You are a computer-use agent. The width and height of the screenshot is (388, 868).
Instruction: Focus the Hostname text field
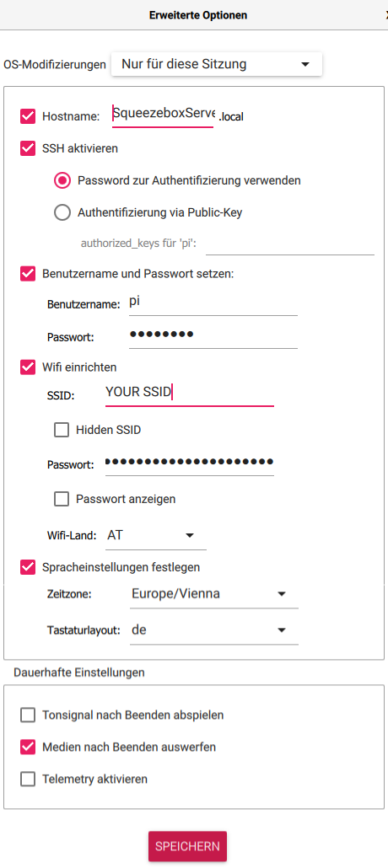coord(163,115)
